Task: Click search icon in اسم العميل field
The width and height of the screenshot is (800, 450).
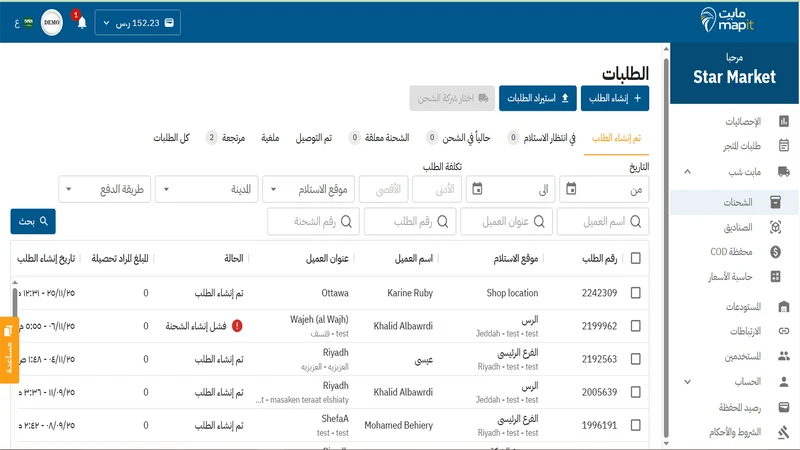Action: pos(636,221)
